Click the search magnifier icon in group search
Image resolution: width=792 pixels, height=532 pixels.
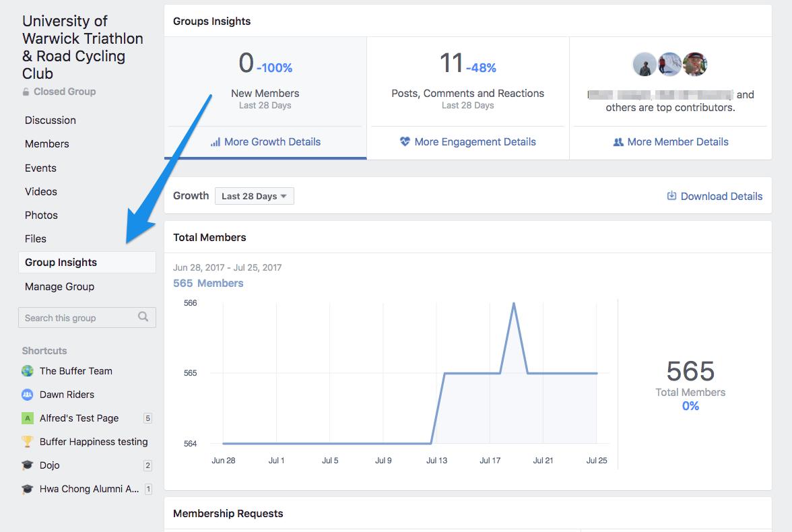click(143, 317)
